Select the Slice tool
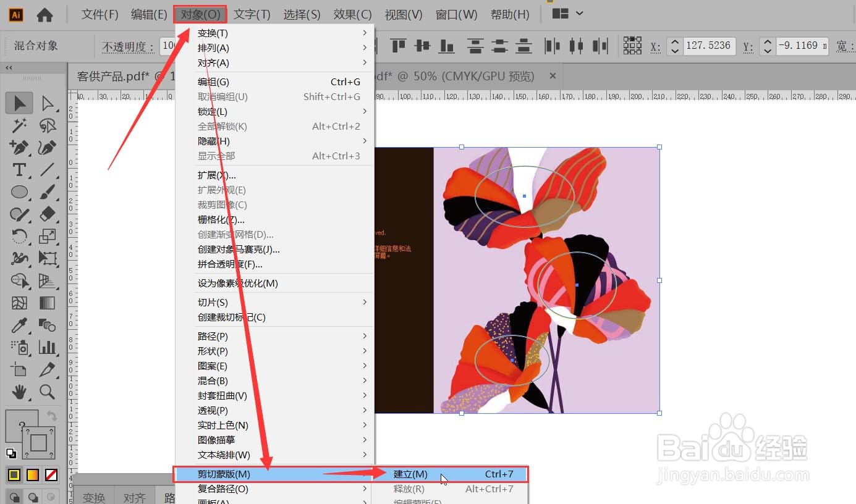856x504 pixels. click(48, 369)
